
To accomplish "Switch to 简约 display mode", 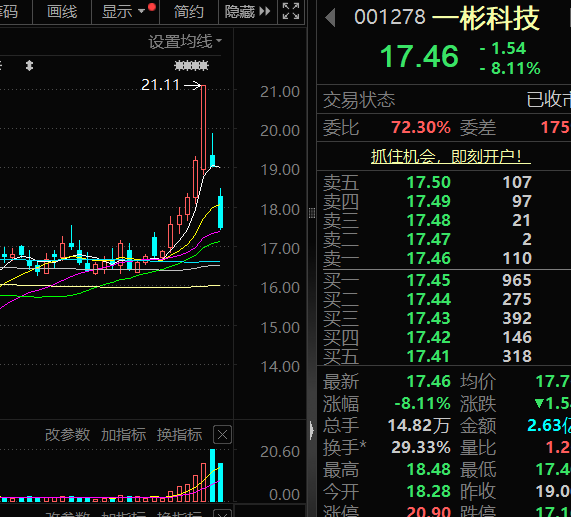I will tap(188, 12).
